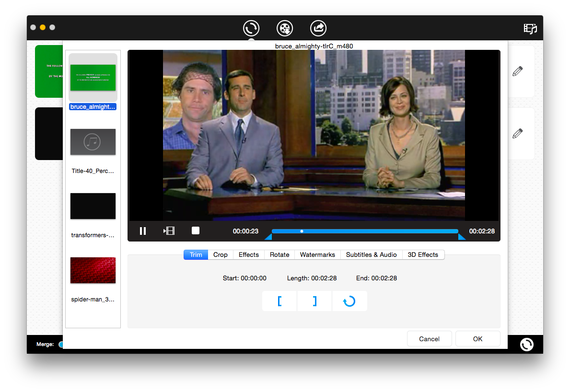
Task: Click the total duration 00:02:28 beside the timeline
Action: (x=482, y=231)
